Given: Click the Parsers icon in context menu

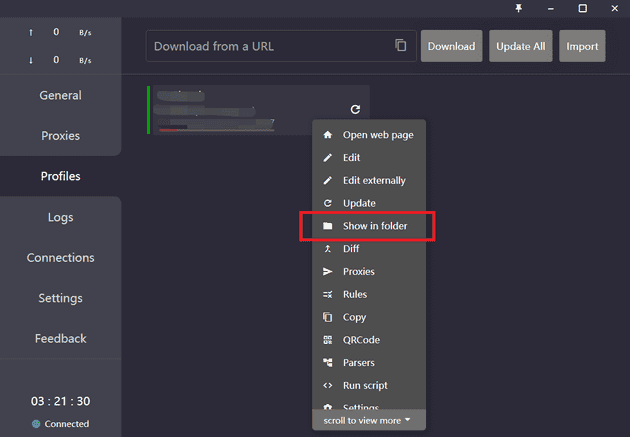Looking at the screenshot, I should click(327, 363).
